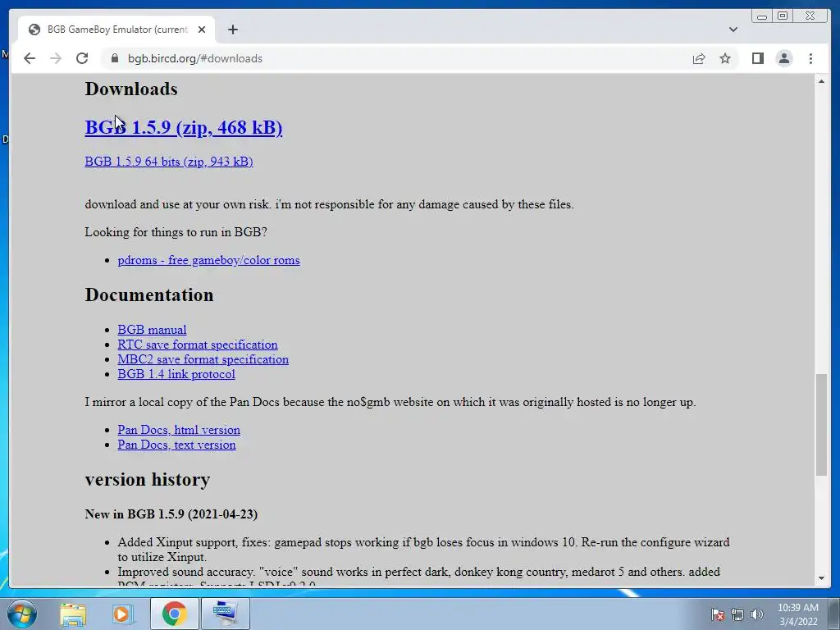Click the page scroll-down arrow
The image size is (840, 630).
point(821,578)
